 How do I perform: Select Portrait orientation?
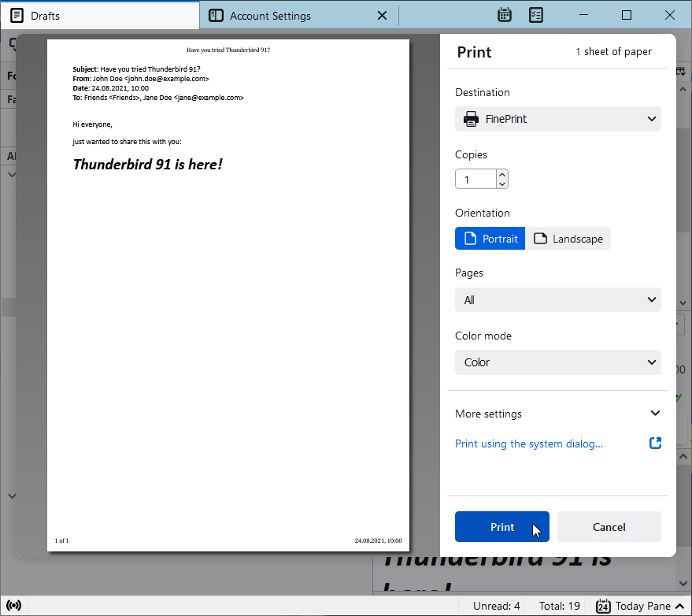click(490, 239)
